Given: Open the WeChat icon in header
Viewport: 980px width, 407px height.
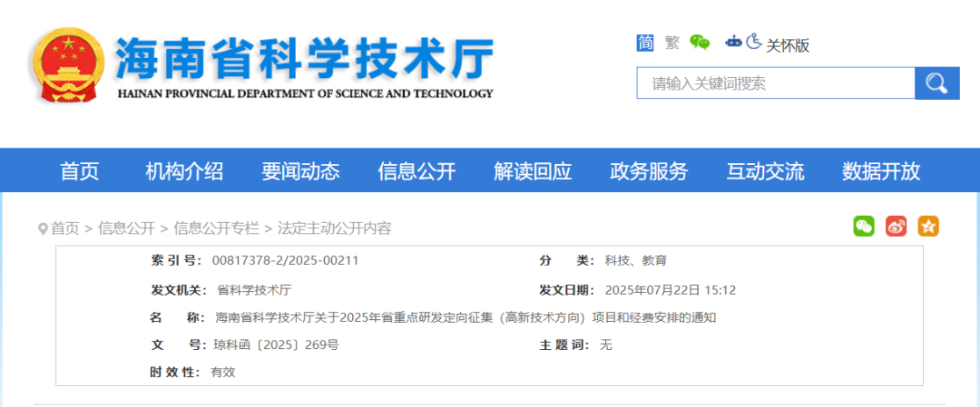Looking at the screenshot, I should (x=700, y=43).
